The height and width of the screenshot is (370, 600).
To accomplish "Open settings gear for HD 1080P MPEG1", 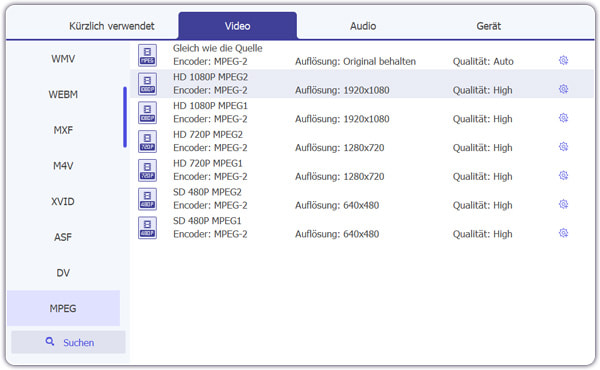I will point(563,117).
